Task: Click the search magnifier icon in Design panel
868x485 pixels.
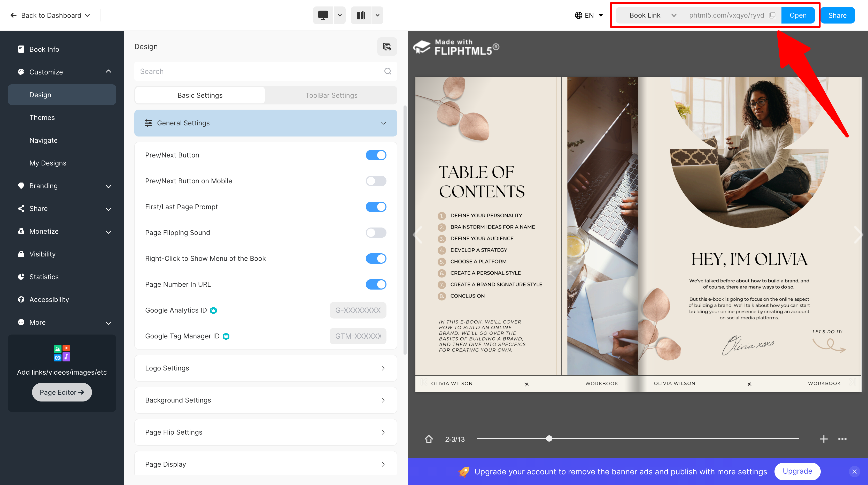Action: point(388,71)
